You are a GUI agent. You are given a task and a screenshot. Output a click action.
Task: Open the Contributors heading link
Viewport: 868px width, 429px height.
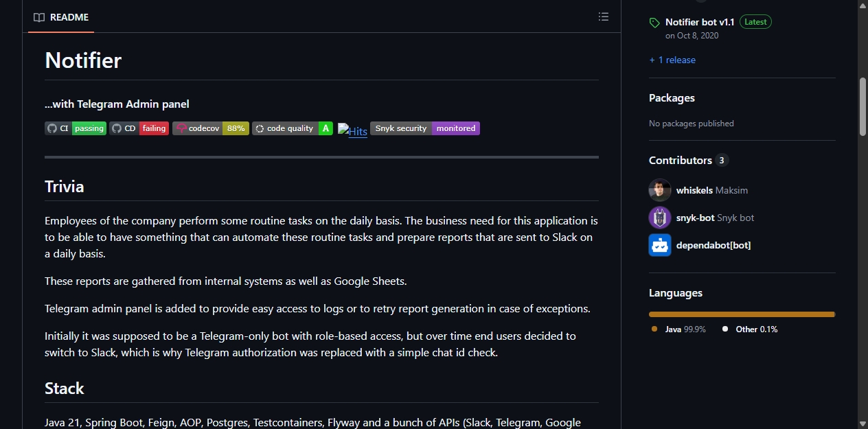pos(681,160)
